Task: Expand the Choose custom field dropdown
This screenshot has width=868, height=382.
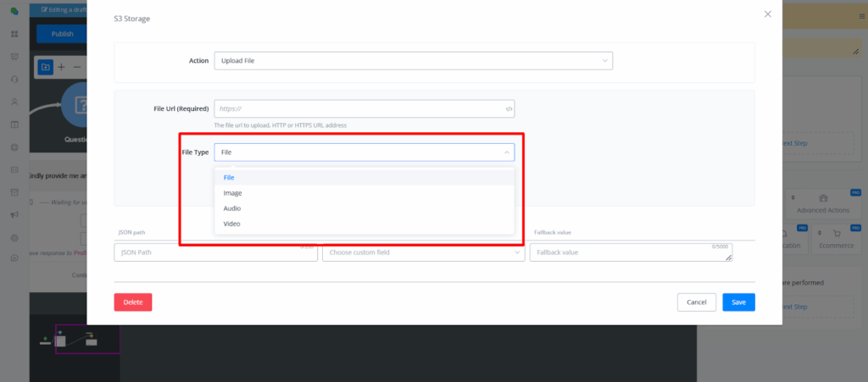Action: tap(423, 252)
